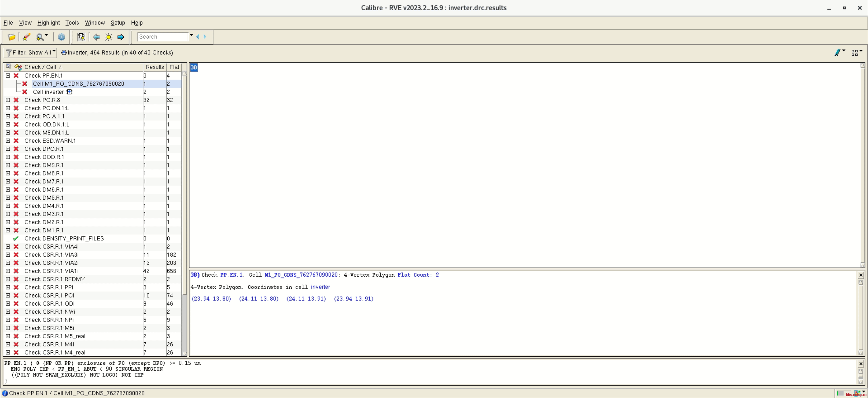Select the Cell inverter tree row
The height and width of the screenshot is (398, 868).
click(48, 92)
